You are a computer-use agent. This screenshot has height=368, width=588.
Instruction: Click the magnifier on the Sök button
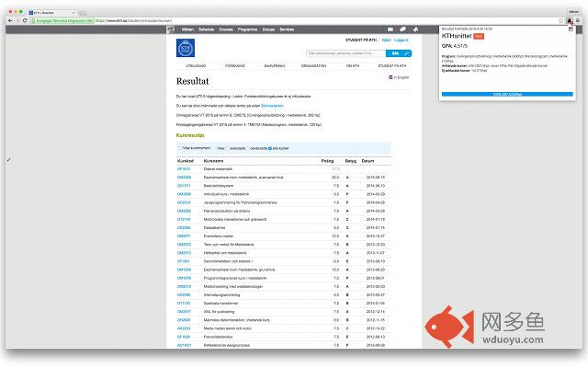406,53
